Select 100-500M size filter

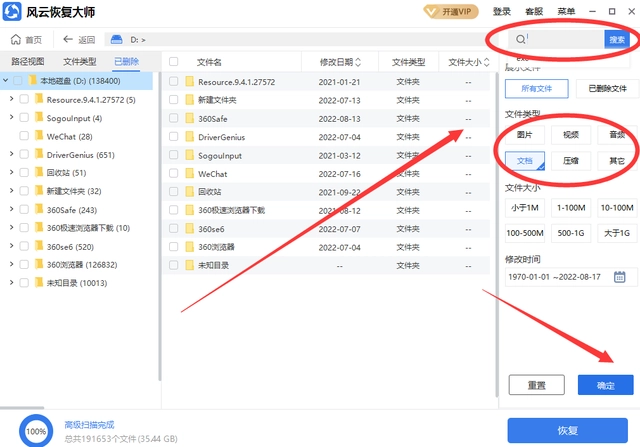coord(524,233)
